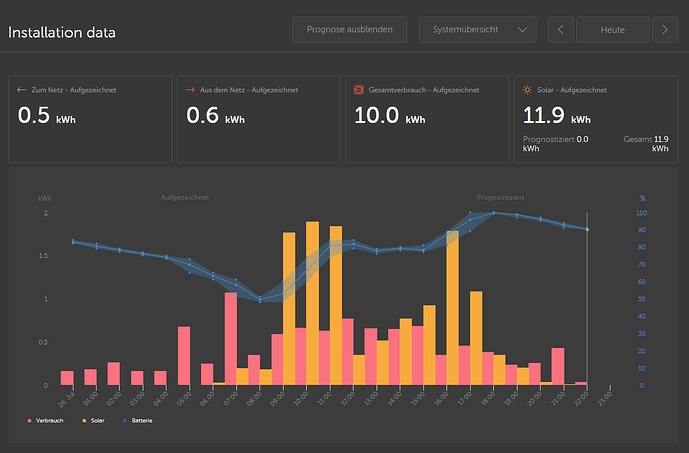Click the tallest Solar bar at 10:00
The height and width of the screenshot is (453, 689).
[312, 303]
